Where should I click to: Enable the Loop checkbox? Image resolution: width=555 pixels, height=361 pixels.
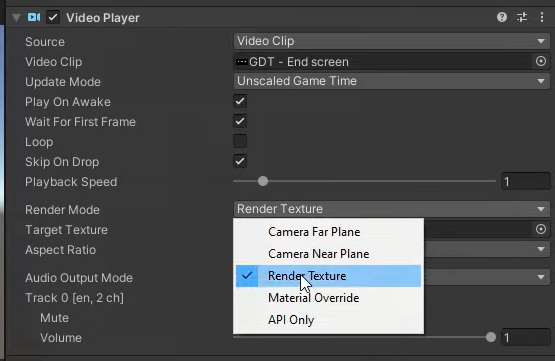pyautogui.click(x=240, y=141)
